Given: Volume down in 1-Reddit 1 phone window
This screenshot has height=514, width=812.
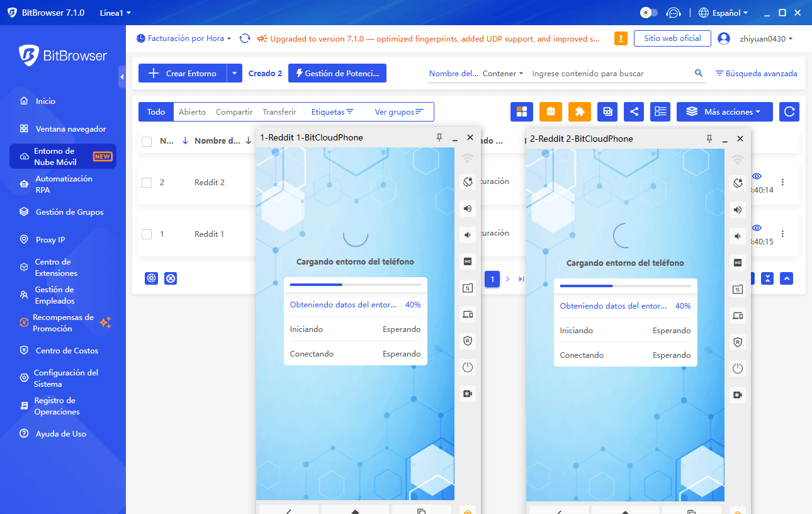Looking at the screenshot, I should tap(467, 235).
